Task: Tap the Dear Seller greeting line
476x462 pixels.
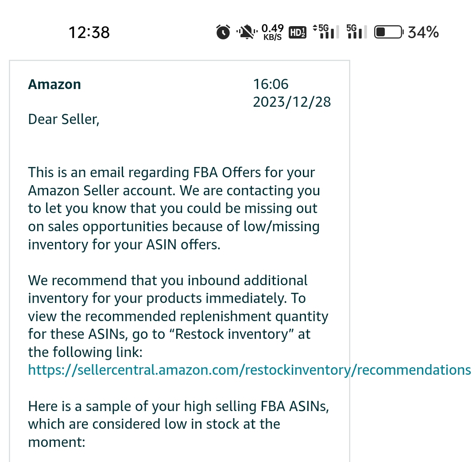Action: tap(64, 119)
